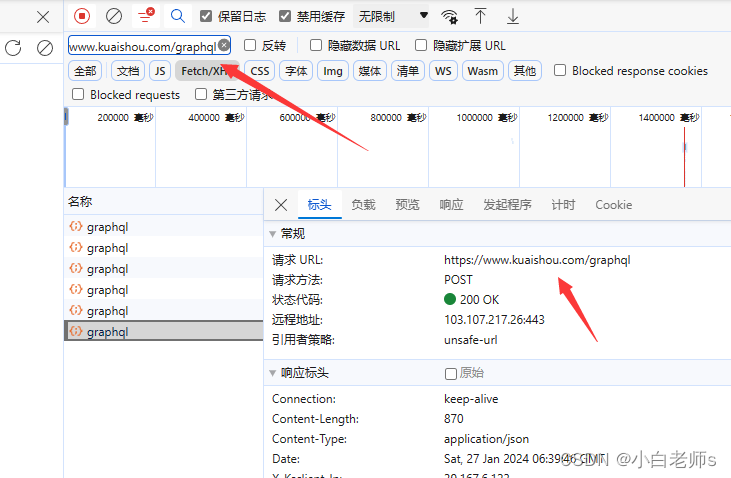Screen dimensions: 731x478
Task: Enable 隐藏数据 URL checkbox
Action: (316, 45)
